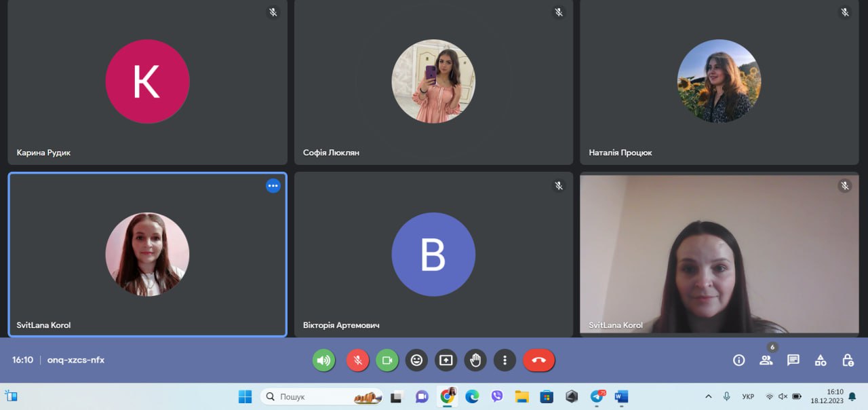
Task: Open more options three-dot menu in call bar
Action: tap(505, 360)
